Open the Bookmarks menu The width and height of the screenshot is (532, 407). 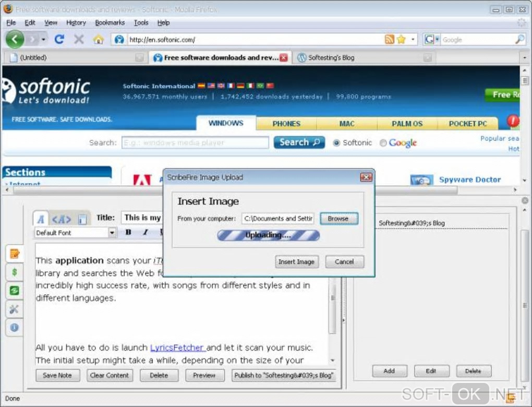tap(110, 23)
